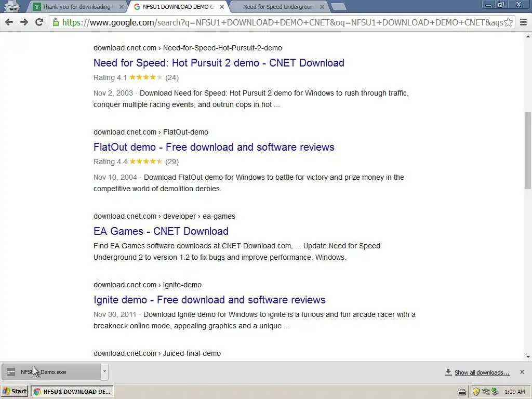Image resolution: width=532 pixels, height=399 pixels.
Task: Close the Need for Speed Underground tab
Action: point(322,7)
